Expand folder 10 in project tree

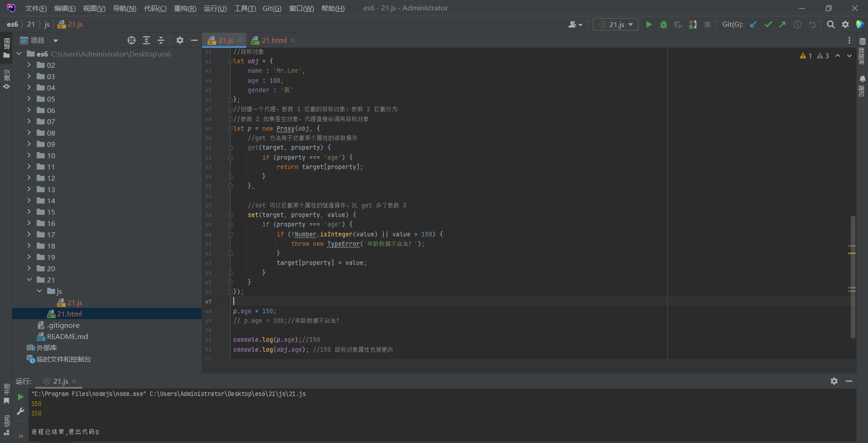point(29,156)
